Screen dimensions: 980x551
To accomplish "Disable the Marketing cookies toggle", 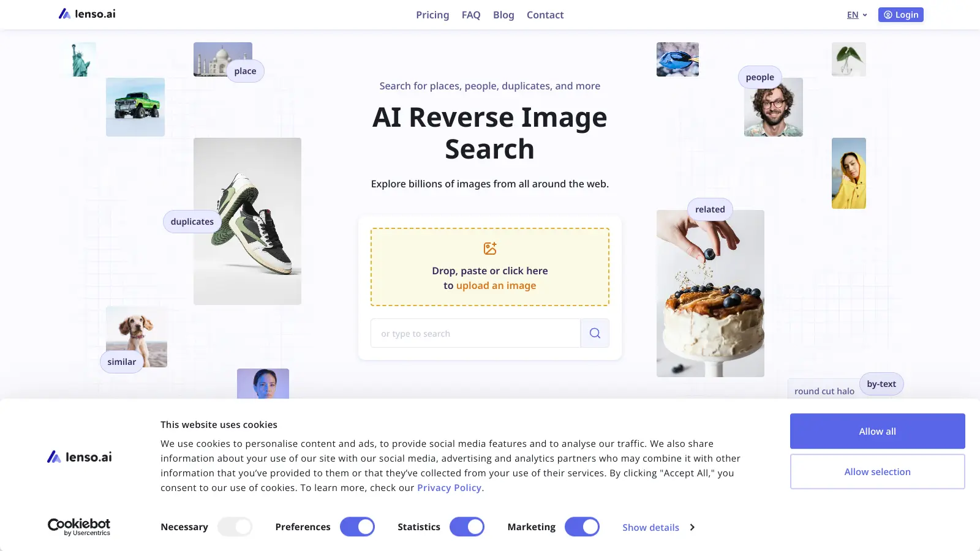I will [582, 526].
